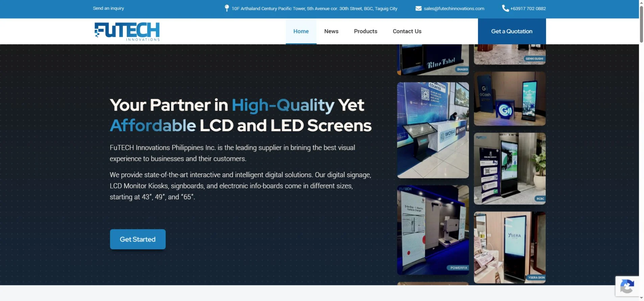
Task: Open the Diageo Blue Label kiosk photo
Action: pos(433,60)
